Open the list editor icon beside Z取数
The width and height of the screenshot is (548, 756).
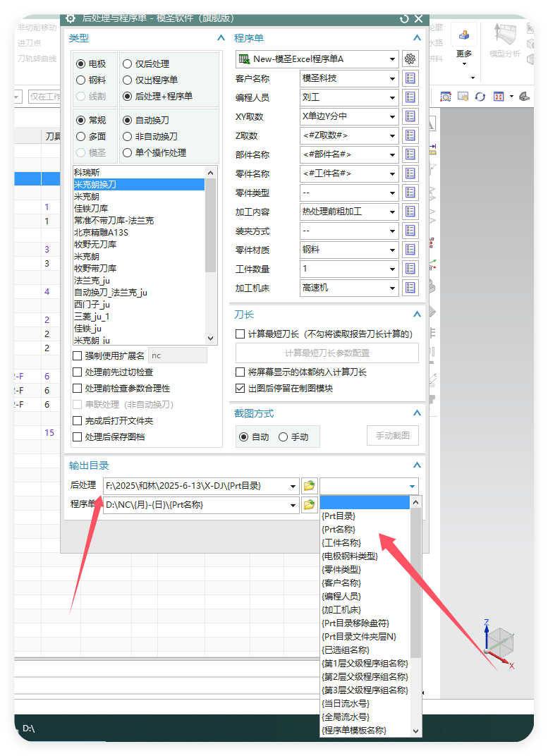410,135
